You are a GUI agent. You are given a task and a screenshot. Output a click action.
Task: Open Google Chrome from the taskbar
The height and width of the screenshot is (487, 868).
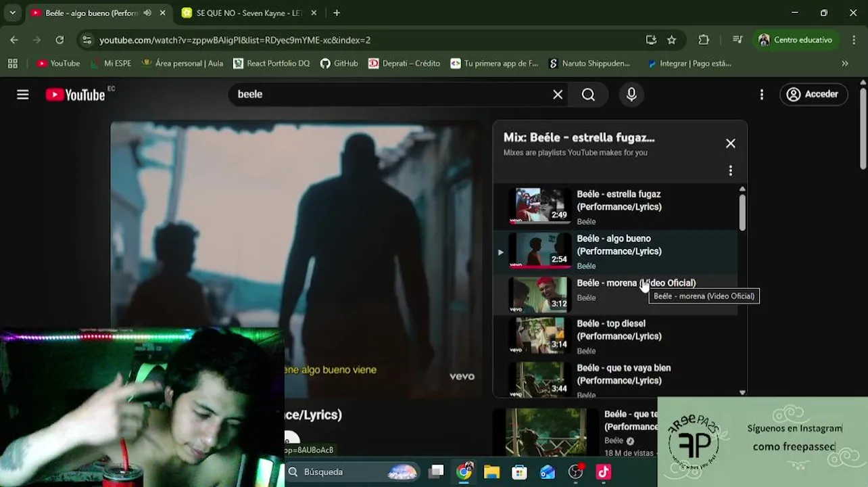click(464, 471)
